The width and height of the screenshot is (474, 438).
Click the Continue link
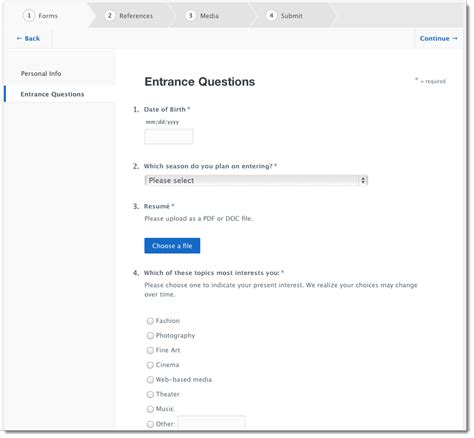point(438,38)
